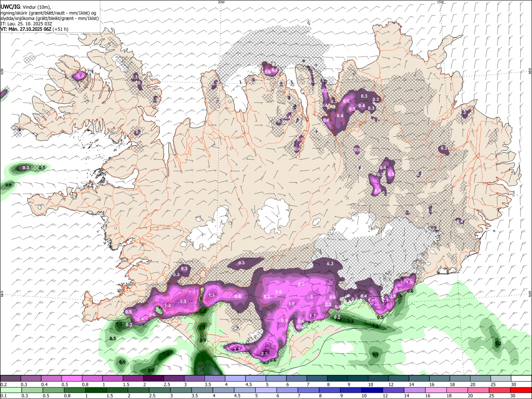Select the purple swatch starting at 12 in lower legend
This screenshot has height=399, width=532.
393,390
